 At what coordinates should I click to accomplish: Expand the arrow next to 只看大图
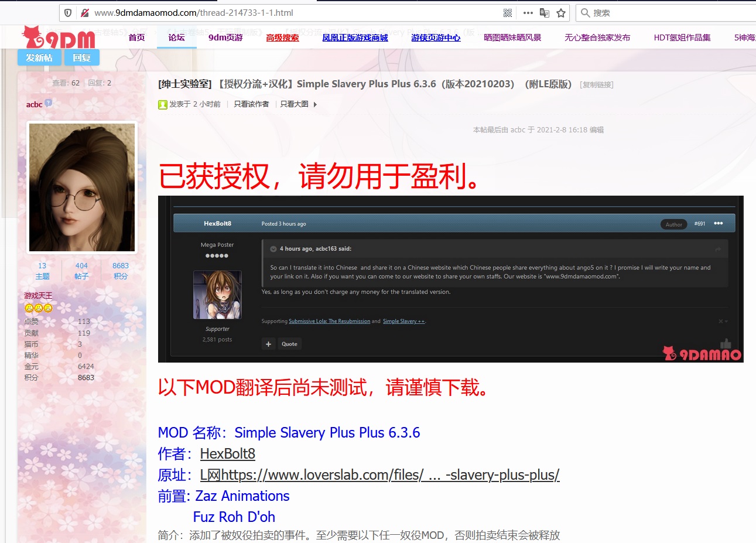pyautogui.click(x=315, y=104)
